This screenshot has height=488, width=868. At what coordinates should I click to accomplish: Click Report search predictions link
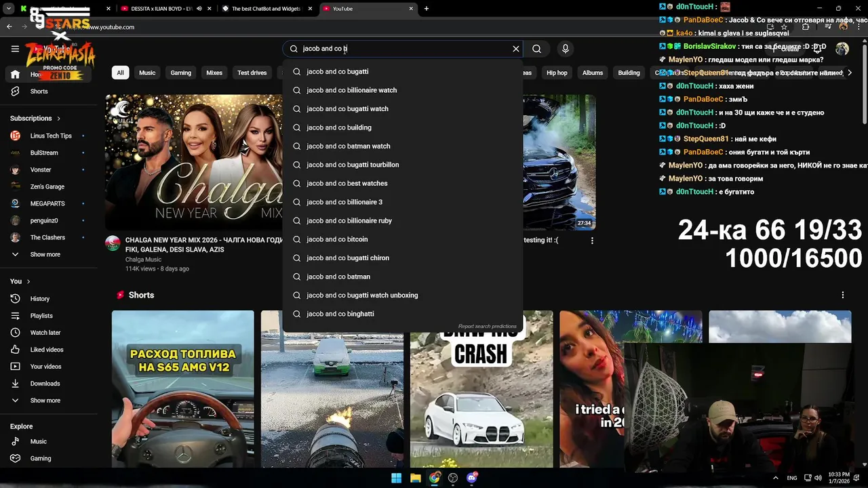point(487,327)
